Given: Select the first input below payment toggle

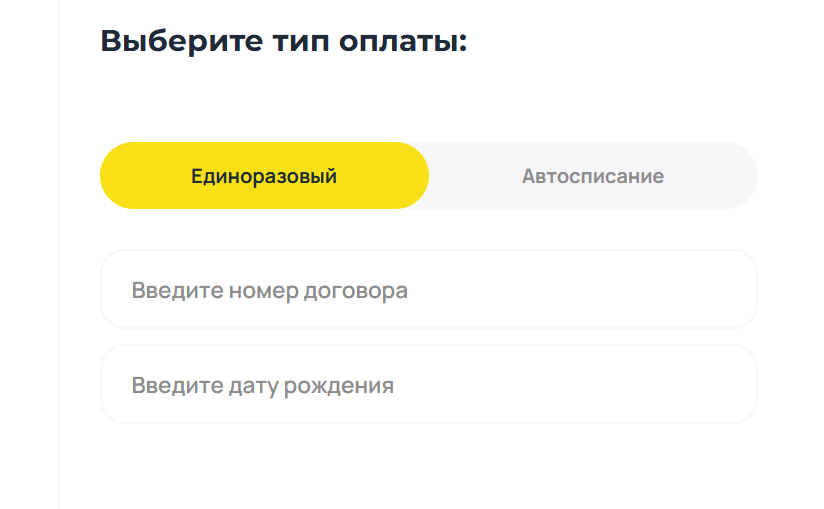Looking at the screenshot, I should (428, 290).
